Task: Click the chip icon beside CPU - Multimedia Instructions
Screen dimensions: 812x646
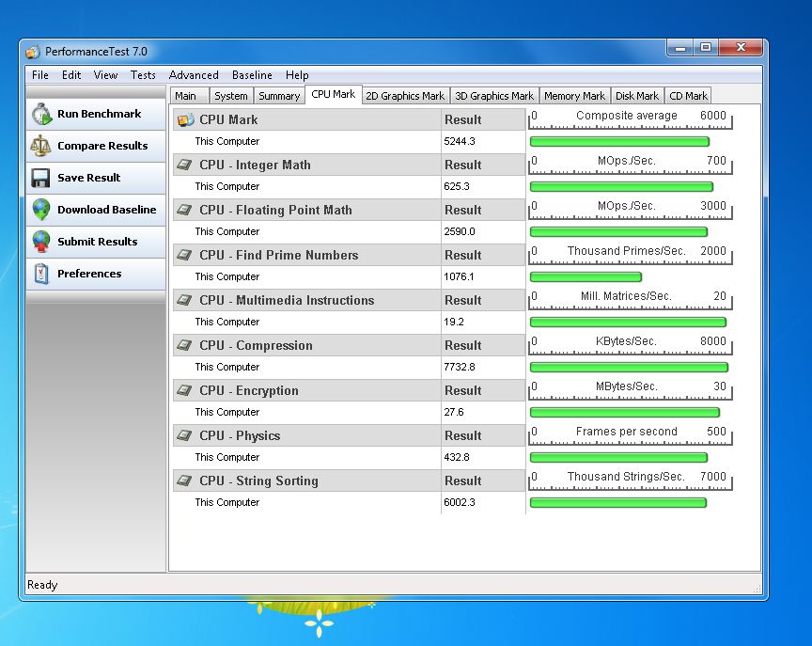Action: tap(184, 300)
